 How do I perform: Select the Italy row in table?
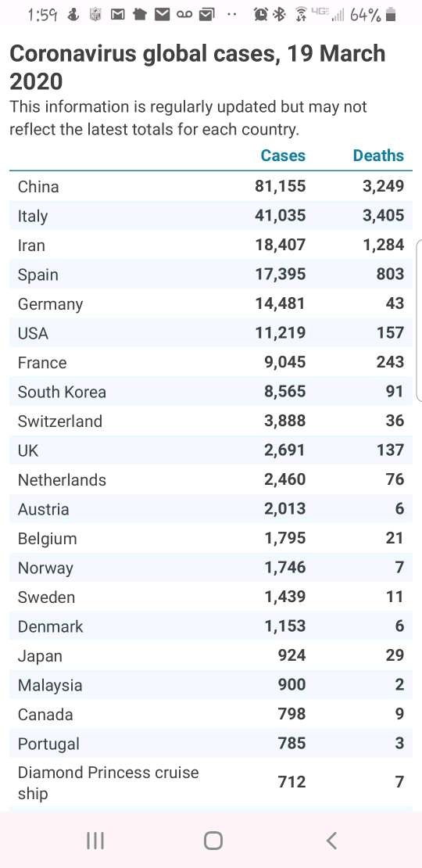coord(211,215)
